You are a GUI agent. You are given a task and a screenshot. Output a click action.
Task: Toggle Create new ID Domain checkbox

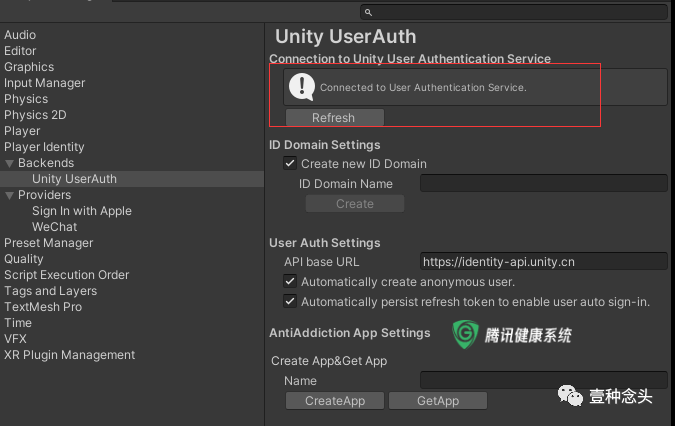tap(290, 164)
